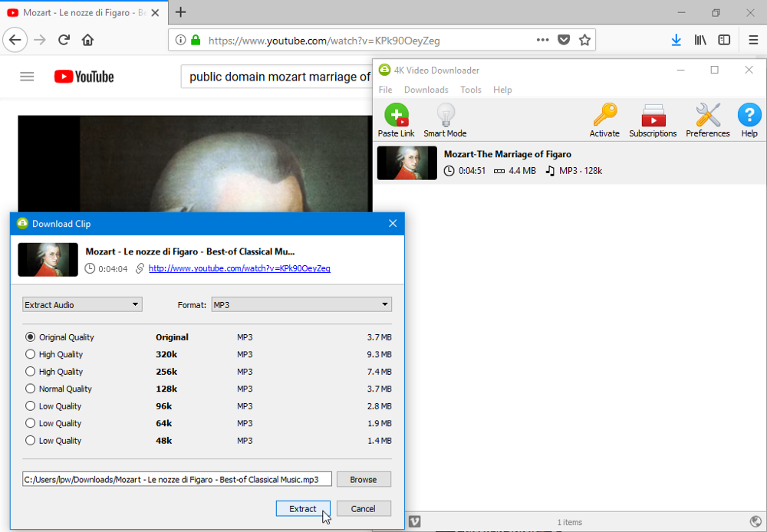The image size is (767, 532).
Task: Close the Mozart browser tab
Action: click(x=155, y=13)
